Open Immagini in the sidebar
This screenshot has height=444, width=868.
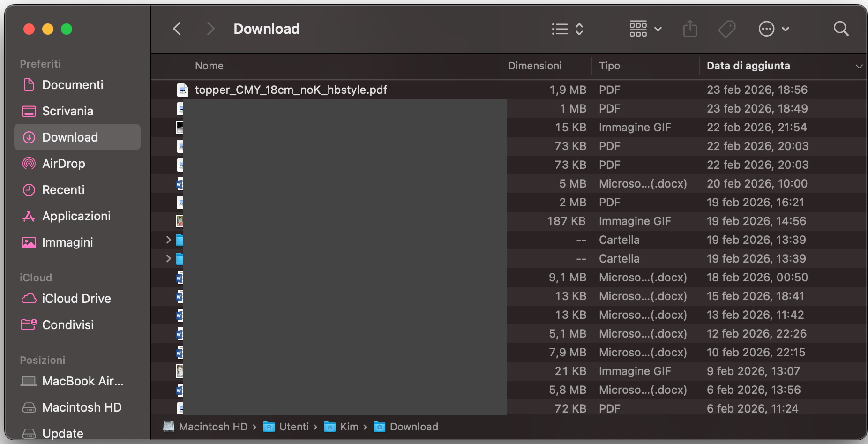[67, 242]
